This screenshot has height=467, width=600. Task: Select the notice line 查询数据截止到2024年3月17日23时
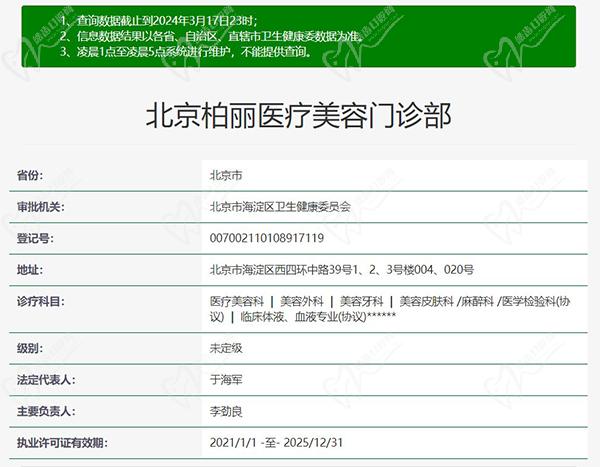pyautogui.click(x=159, y=20)
